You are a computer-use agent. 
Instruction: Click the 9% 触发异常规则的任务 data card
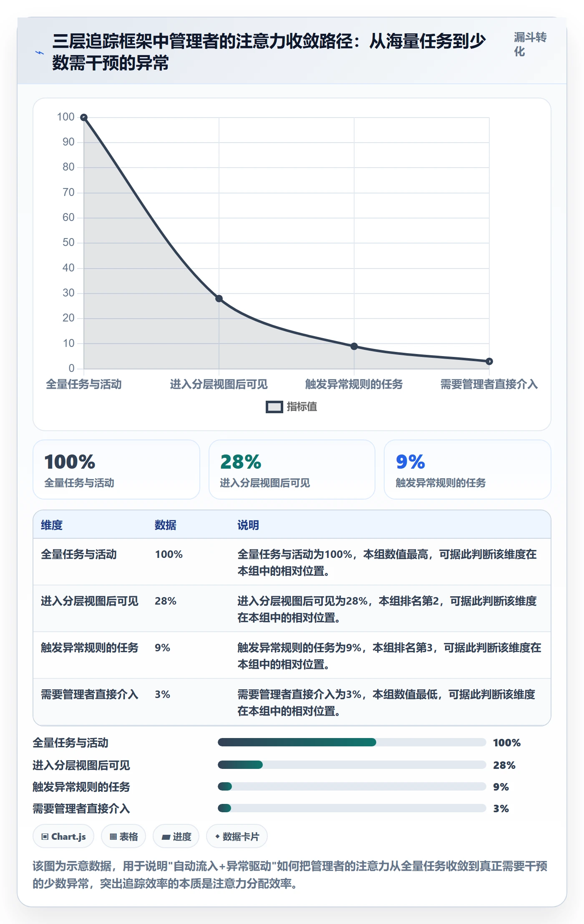point(468,470)
